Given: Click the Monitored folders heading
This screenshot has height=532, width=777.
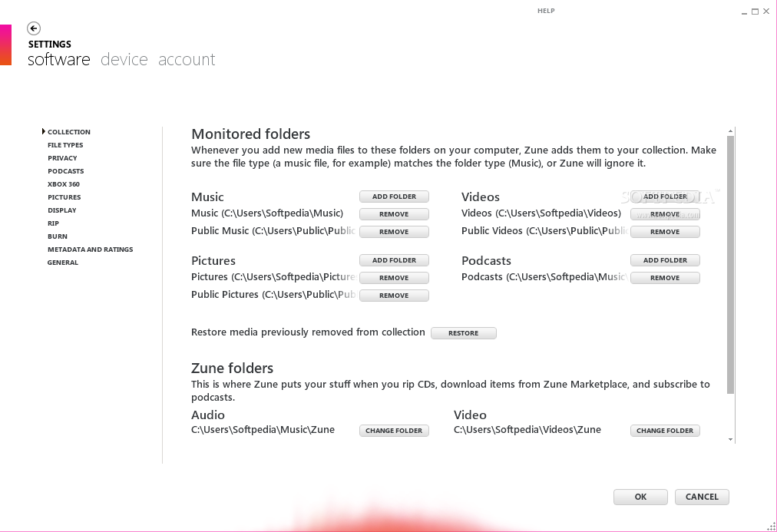Looking at the screenshot, I should click(x=251, y=134).
